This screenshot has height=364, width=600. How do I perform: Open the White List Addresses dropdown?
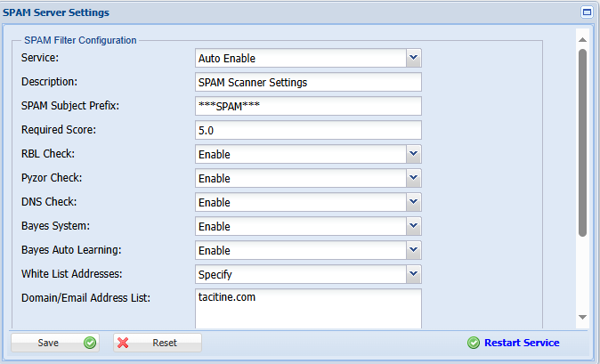[x=413, y=274]
